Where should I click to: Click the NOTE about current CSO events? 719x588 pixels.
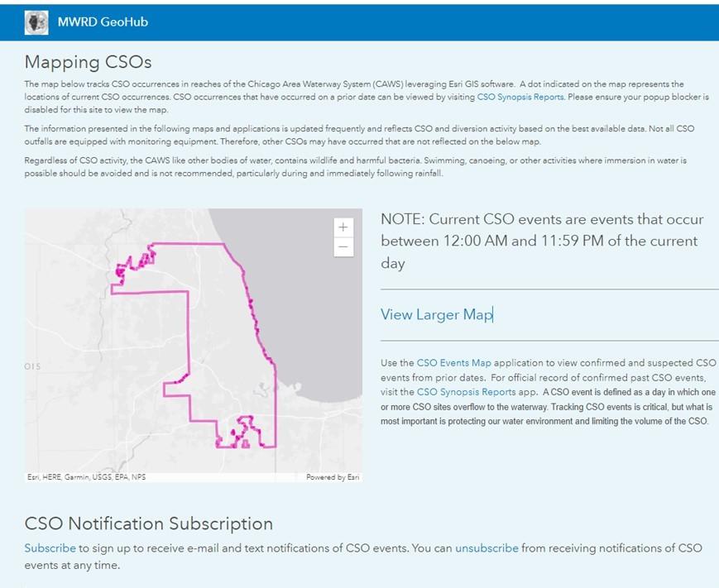pyautogui.click(x=542, y=241)
